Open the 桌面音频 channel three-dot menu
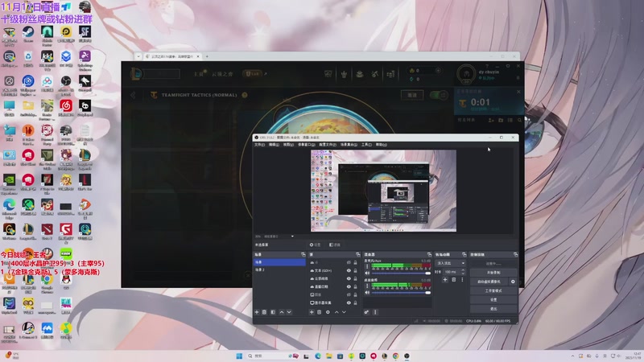 coord(367,286)
